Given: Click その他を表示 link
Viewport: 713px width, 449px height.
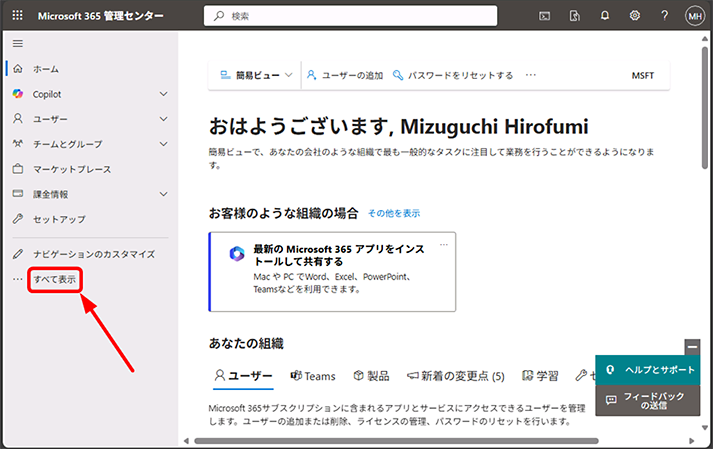Looking at the screenshot, I should (x=394, y=213).
